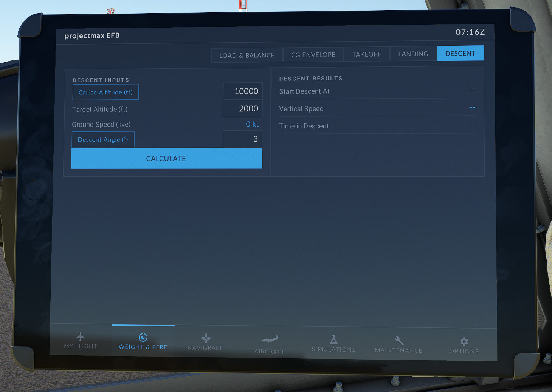The width and height of the screenshot is (552, 392).
Task: Switch to CG Envelope tab
Action: (313, 55)
